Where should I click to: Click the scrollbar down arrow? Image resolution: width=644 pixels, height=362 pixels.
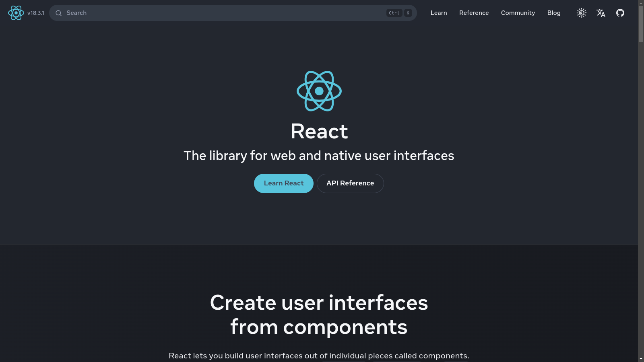coord(641,359)
